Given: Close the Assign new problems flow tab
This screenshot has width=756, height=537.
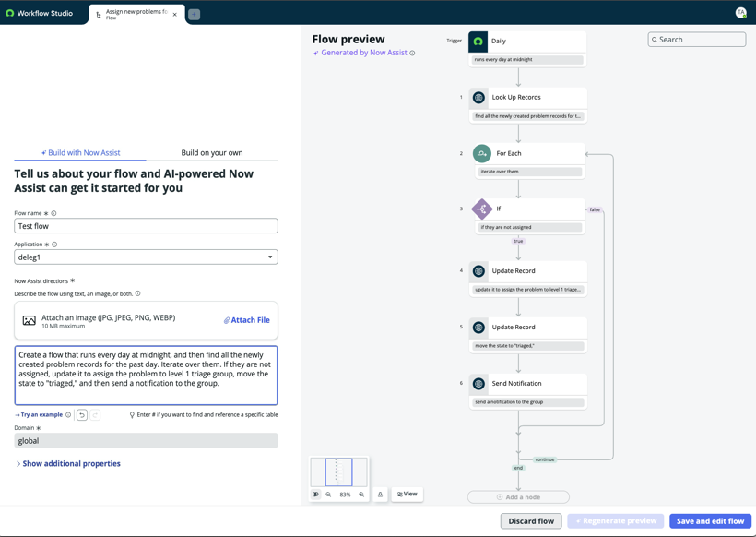Looking at the screenshot, I should (x=174, y=15).
